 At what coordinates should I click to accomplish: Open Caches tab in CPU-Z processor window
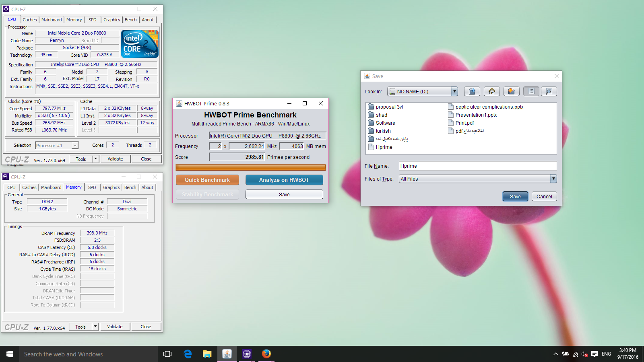[30, 20]
